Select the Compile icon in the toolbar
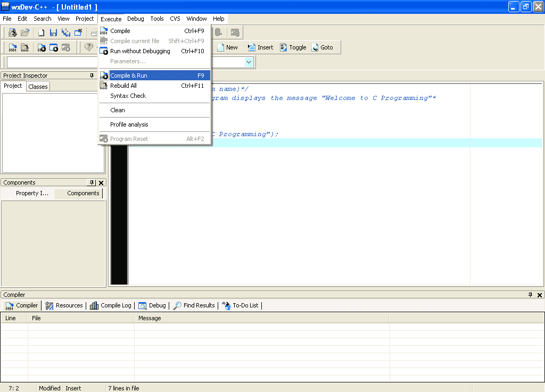This screenshot has width=545, height=392. point(12,47)
